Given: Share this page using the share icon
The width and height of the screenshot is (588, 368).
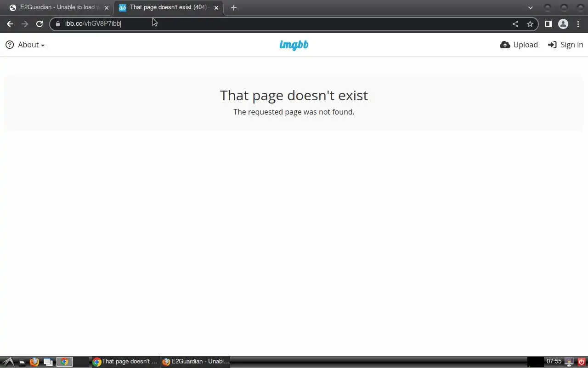Looking at the screenshot, I should tap(515, 24).
